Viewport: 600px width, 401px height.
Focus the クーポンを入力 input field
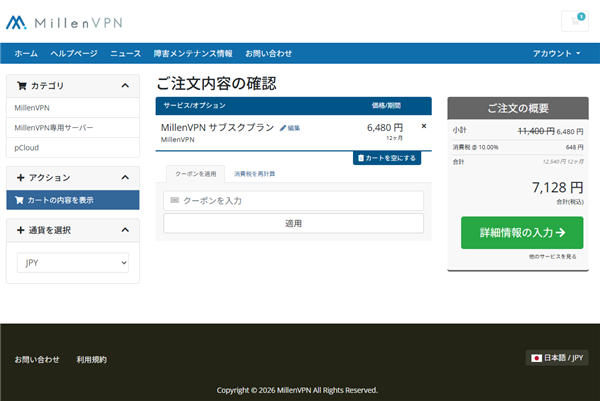pos(293,200)
